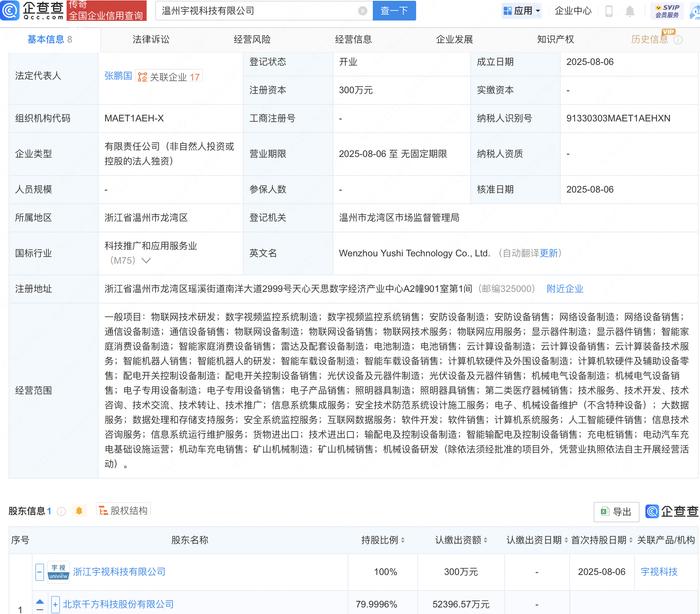Click the orange bell beside shareholder info
Viewport: 700px width, 614px height.
(79, 510)
